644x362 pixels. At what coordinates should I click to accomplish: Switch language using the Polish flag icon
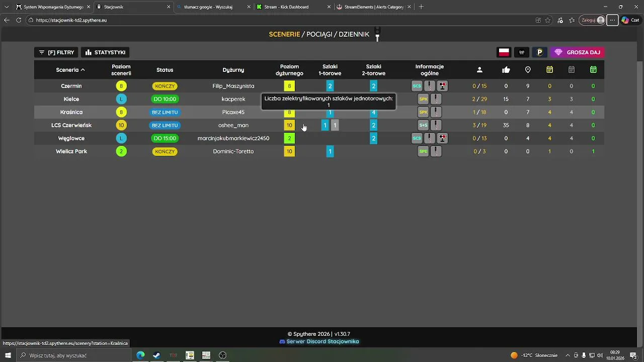504,52
